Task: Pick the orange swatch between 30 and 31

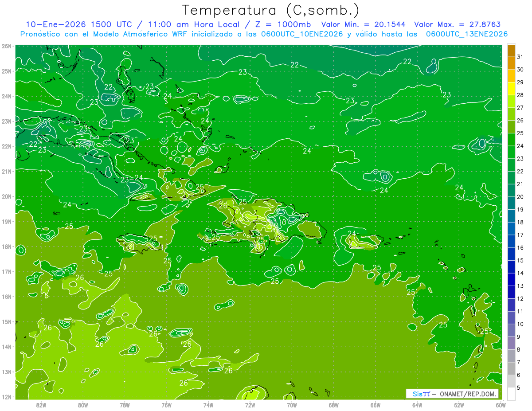Action: pos(511,64)
